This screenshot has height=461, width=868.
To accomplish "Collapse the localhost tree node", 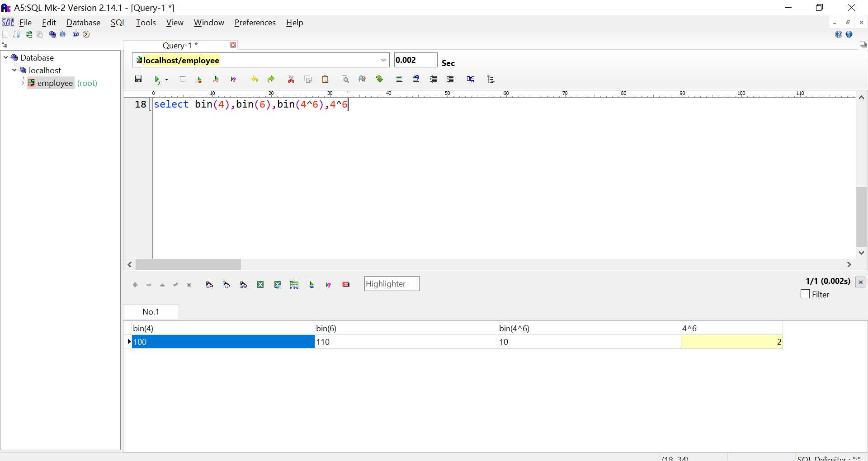I will point(14,70).
